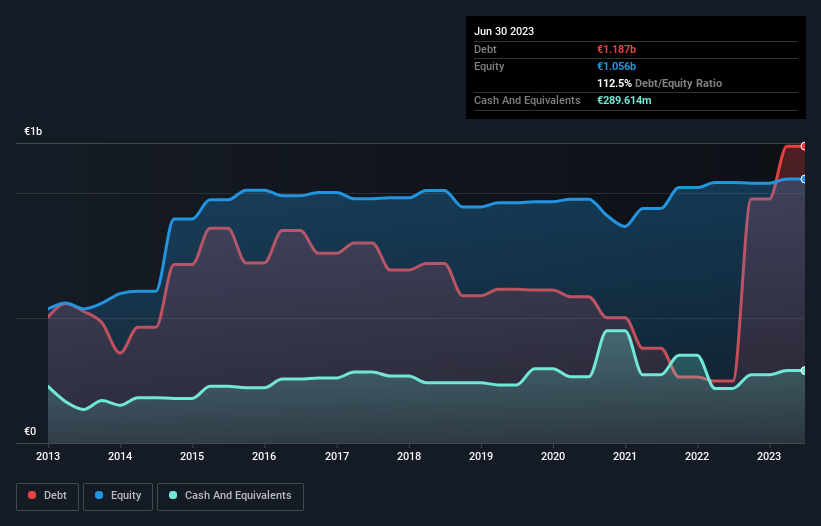Click the blue Equity legend dot
The width and height of the screenshot is (821, 526).
click(99, 495)
